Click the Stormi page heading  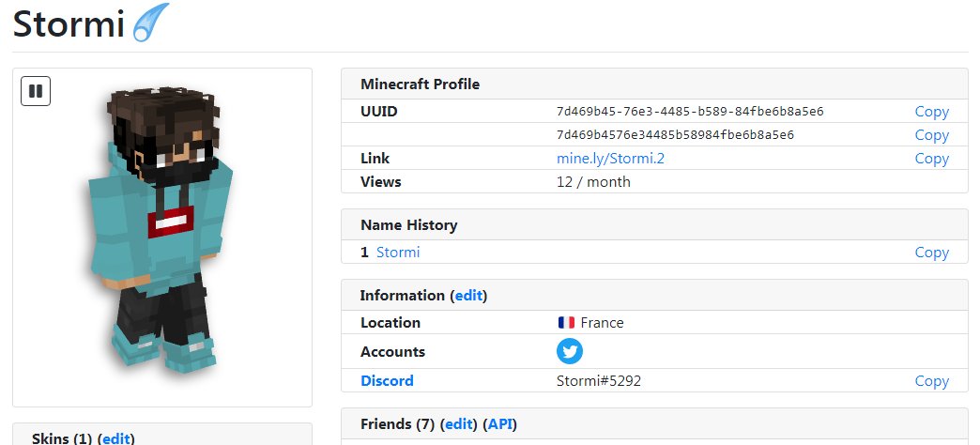tap(69, 23)
